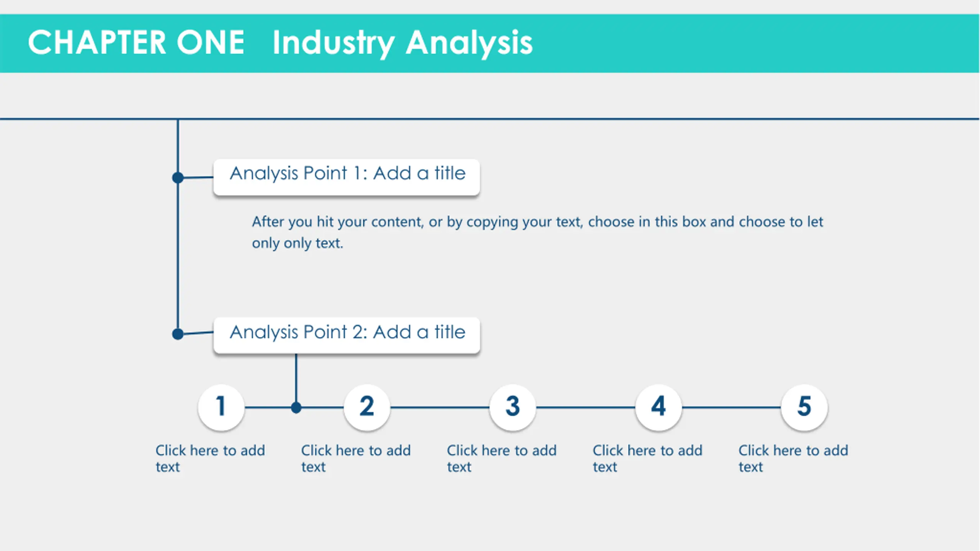
Task: Select the numbered circle 4
Action: 658,407
